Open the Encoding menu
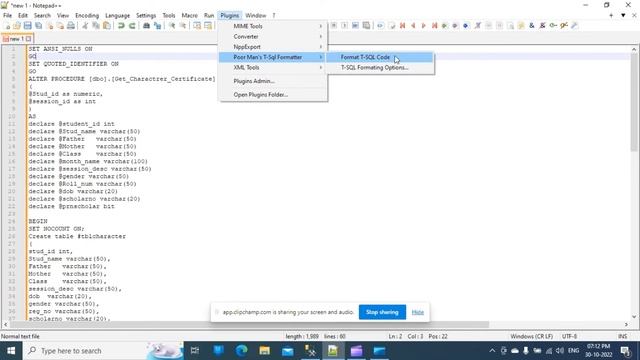640x360 pixels. pos(87,16)
